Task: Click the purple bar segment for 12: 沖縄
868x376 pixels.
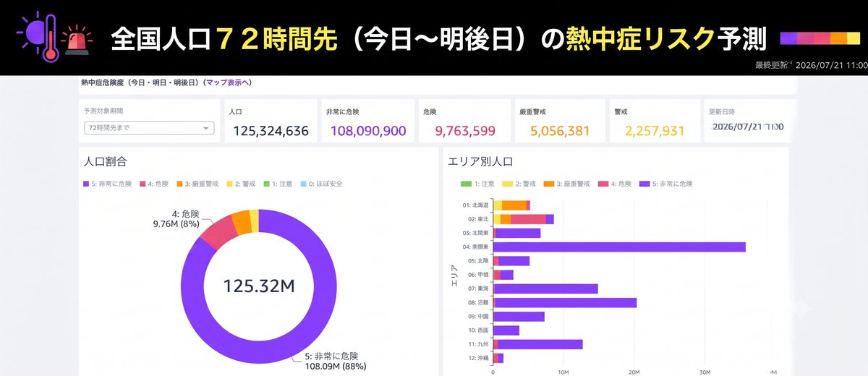Action: 501,358
